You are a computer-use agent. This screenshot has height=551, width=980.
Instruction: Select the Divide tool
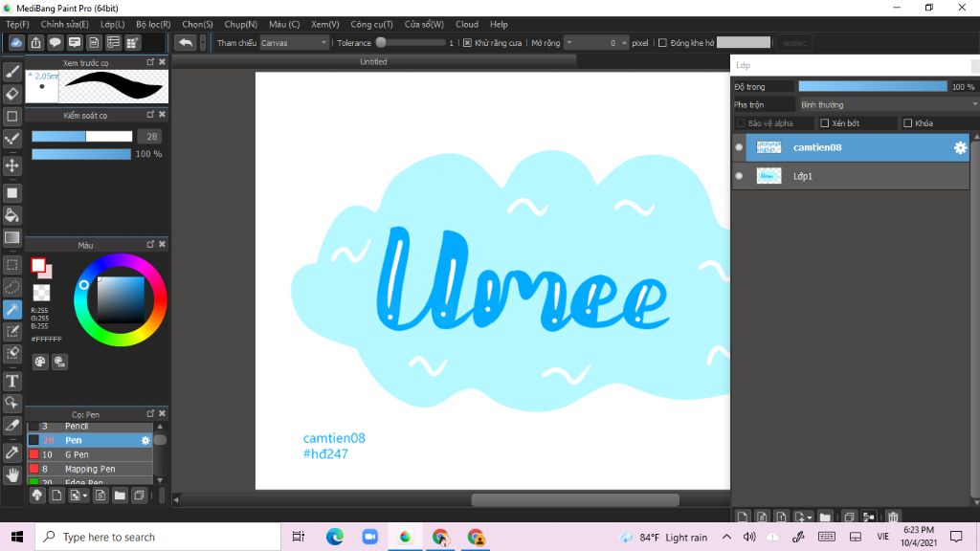[x=11, y=426]
